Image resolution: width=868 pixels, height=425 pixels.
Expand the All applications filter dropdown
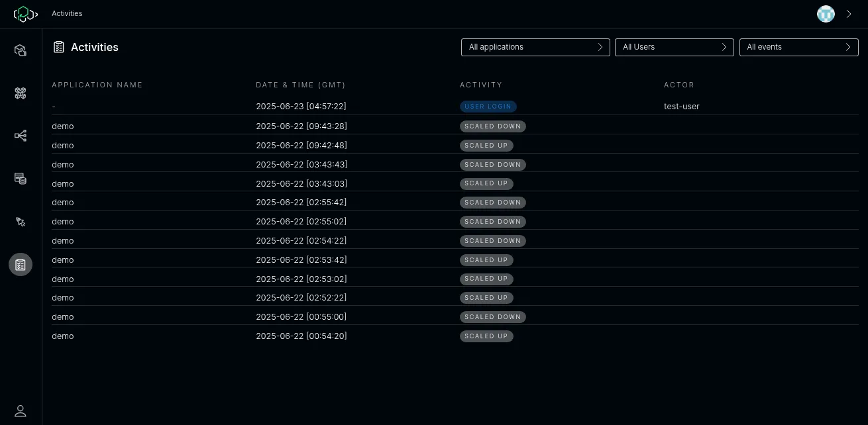[535, 47]
